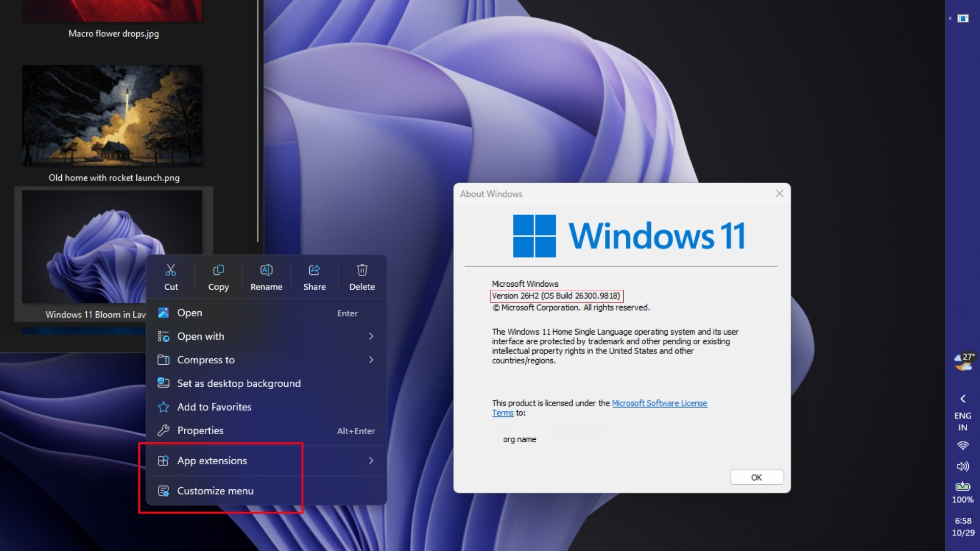The width and height of the screenshot is (980, 551).
Task: Click the Windows 11 logo in dialog
Action: (534, 236)
